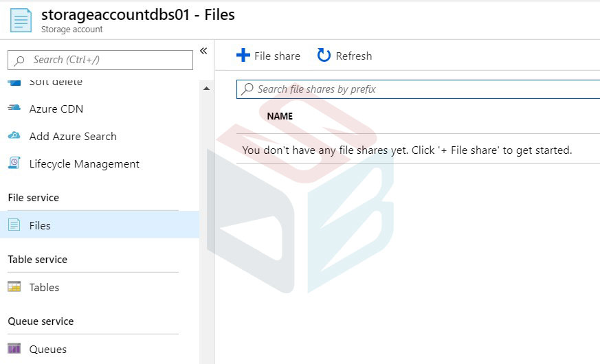Image resolution: width=600 pixels, height=364 pixels.
Task: Click the Table service section heading
Action: click(38, 260)
